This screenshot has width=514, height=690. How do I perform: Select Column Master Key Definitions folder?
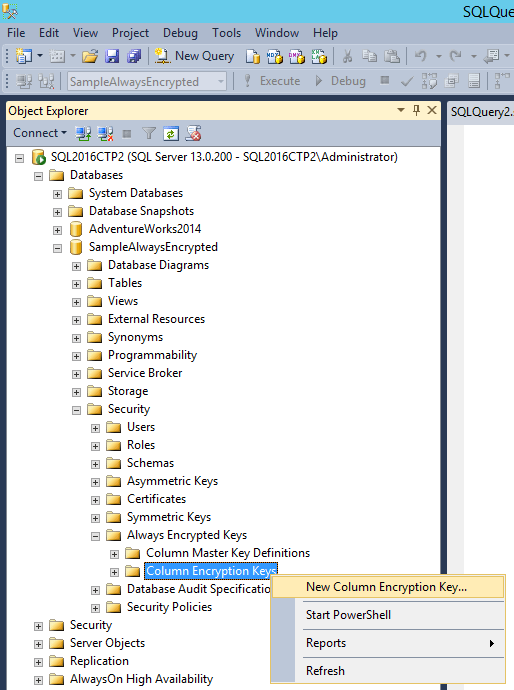click(x=228, y=553)
